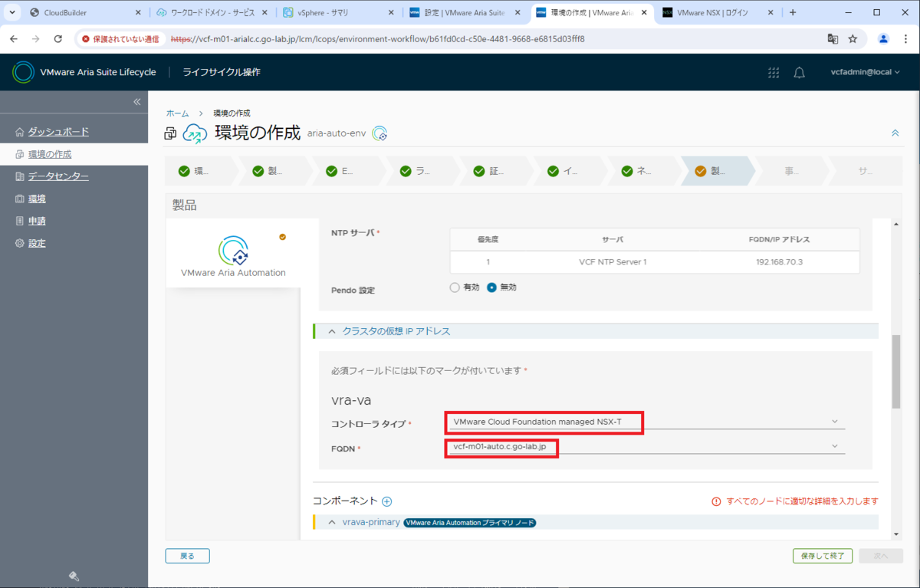Select the VMware Aria Automation product card
Image resolution: width=920 pixels, height=588 pixels.
click(233, 253)
